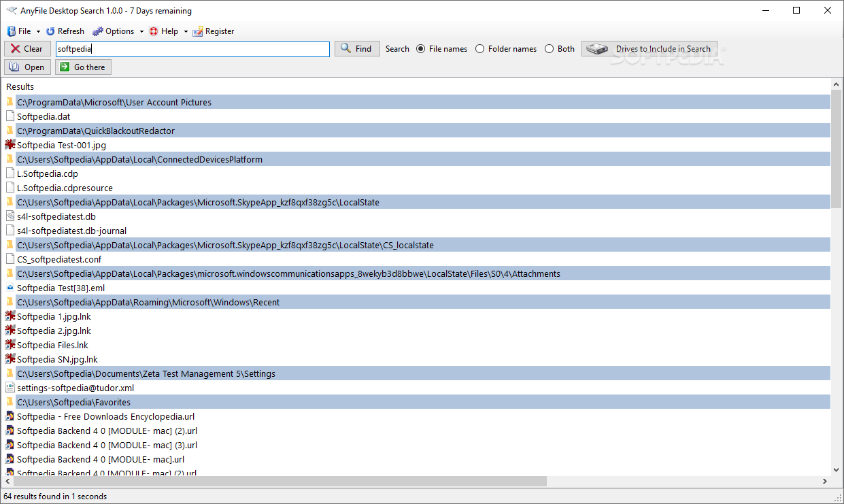Expand the Options dropdown arrow
Screen dimensions: 844x504
tap(141, 31)
